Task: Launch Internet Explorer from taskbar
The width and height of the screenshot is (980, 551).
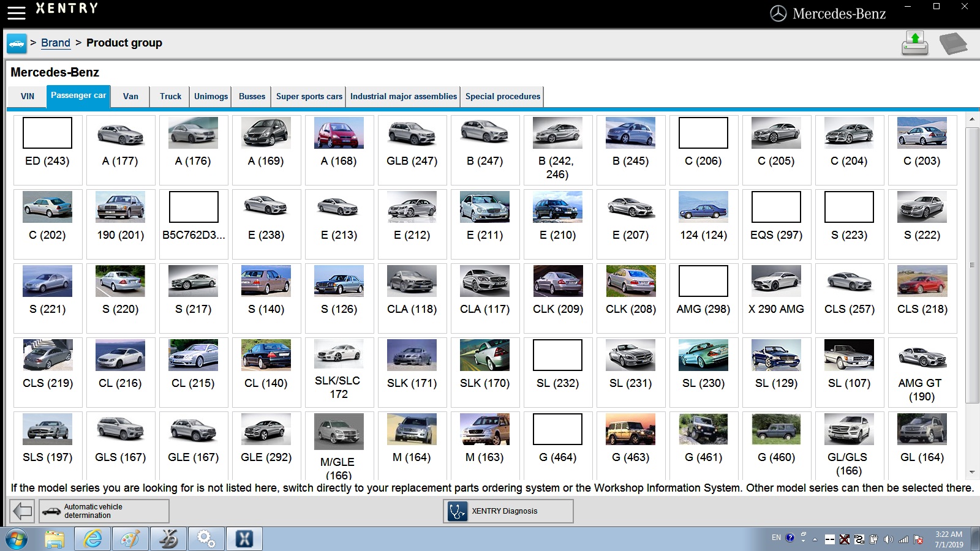Action: click(x=92, y=539)
